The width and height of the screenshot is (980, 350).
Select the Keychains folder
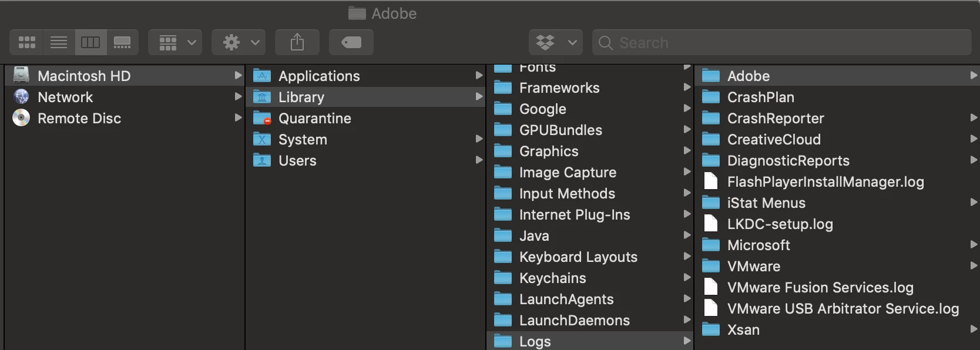[x=590, y=278]
